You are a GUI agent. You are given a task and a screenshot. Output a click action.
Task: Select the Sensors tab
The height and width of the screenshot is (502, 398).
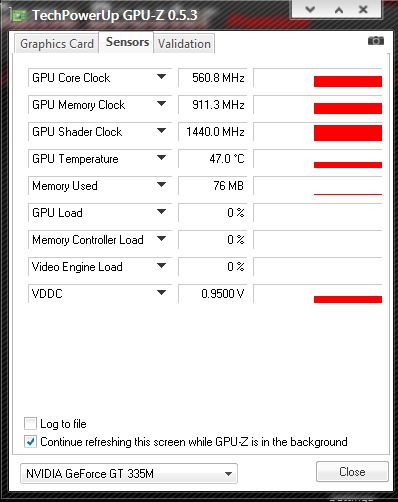(127, 42)
